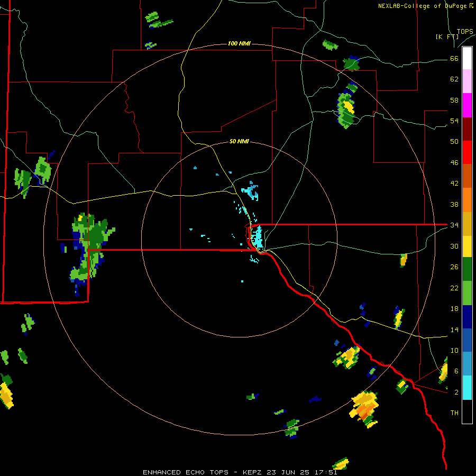The width and height of the screenshot is (476, 476).
Task: Click the legend value '38'
Action: [x=454, y=204]
